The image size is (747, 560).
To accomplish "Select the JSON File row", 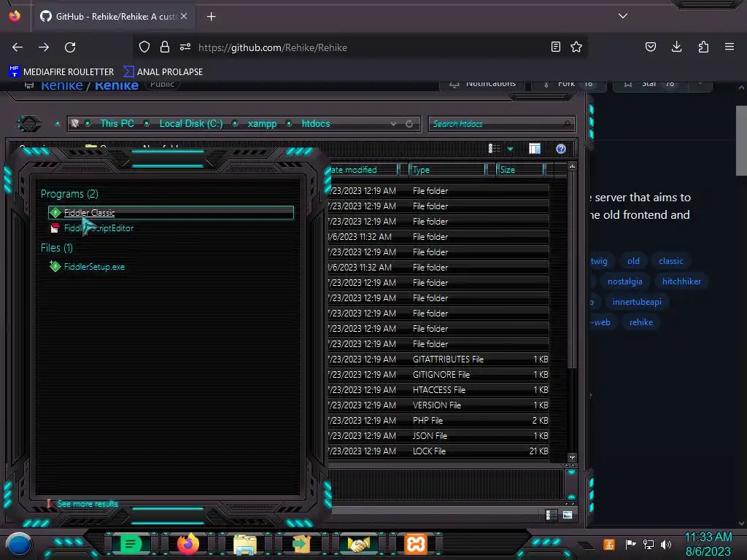I will pos(438,436).
